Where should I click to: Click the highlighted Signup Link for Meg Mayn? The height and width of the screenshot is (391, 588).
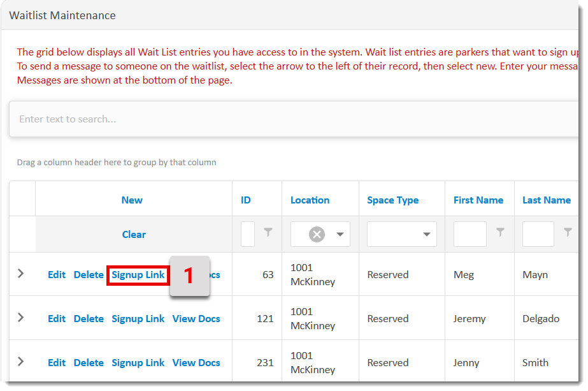138,274
